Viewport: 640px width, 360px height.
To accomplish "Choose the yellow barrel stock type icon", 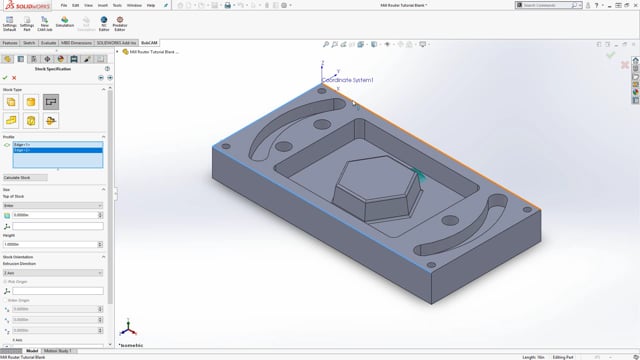I will pos(31,120).
